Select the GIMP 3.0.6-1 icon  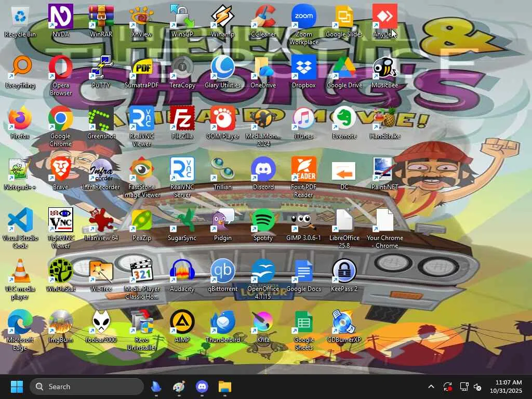pos(303,220)
